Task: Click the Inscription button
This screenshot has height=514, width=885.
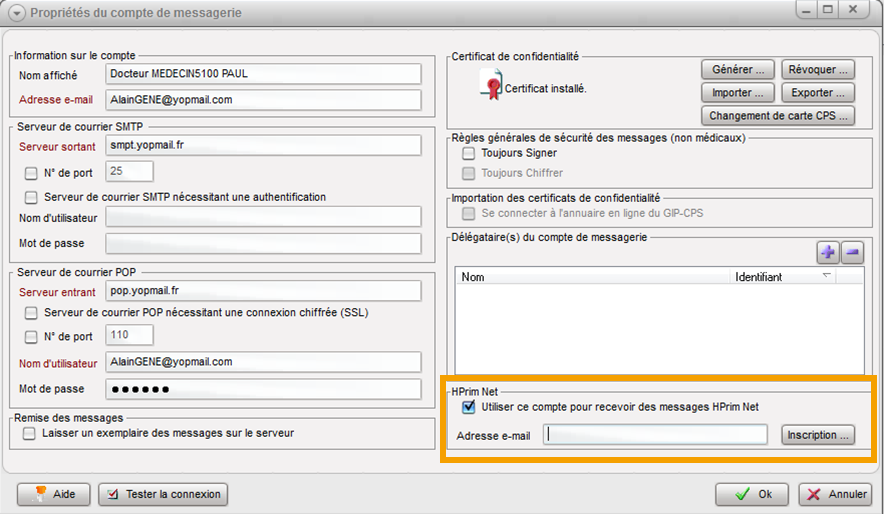Action: point(818,435)
